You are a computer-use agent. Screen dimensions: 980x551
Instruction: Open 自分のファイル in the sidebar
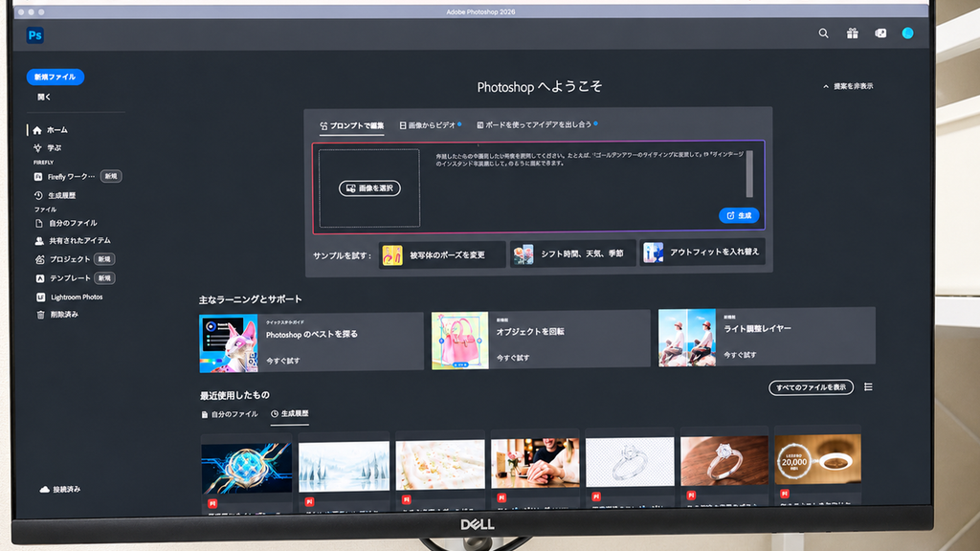tap(66, 223)
